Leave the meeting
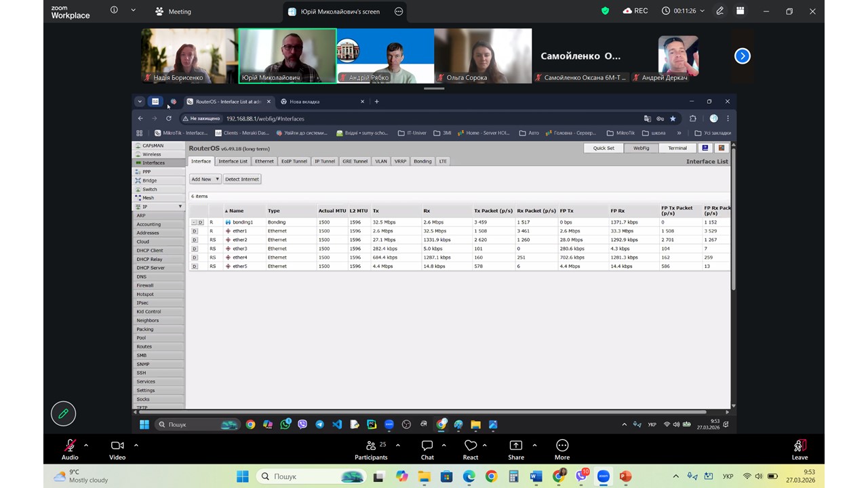Image resolution: width=868 pixels, height=488 pixels. point(800,449)
